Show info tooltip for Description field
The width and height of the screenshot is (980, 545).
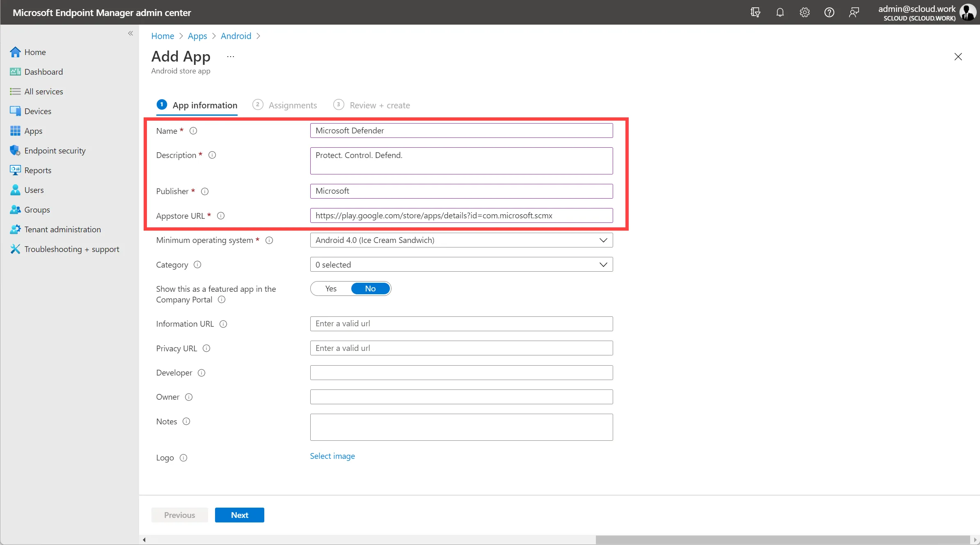tap(212, 155)
